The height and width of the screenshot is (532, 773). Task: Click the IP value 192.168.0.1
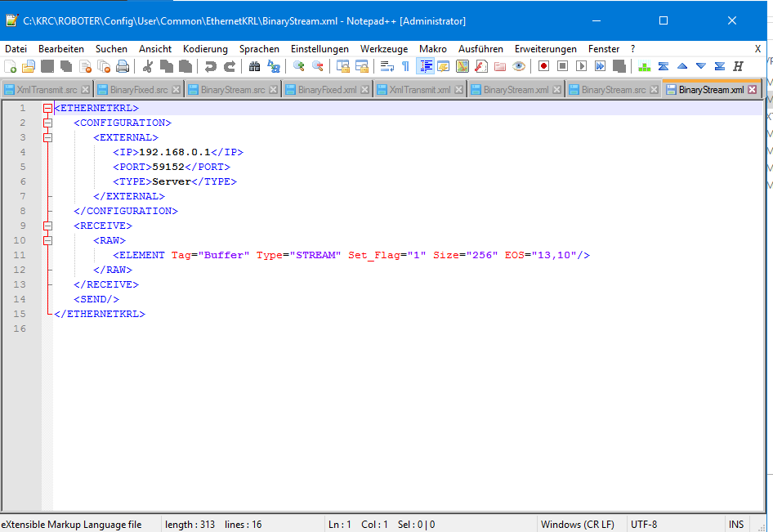point(175,152)
